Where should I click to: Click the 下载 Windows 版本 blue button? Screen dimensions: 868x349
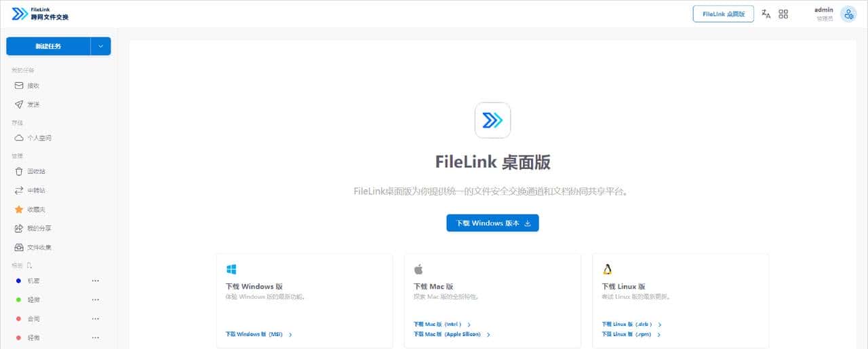492,223
